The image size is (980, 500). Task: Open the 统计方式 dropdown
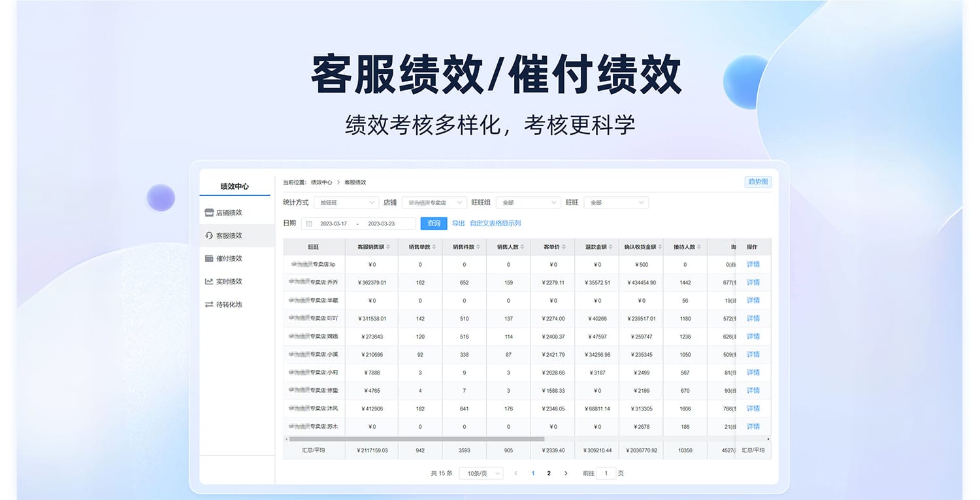pyautogui.click(x=346, y=203)
